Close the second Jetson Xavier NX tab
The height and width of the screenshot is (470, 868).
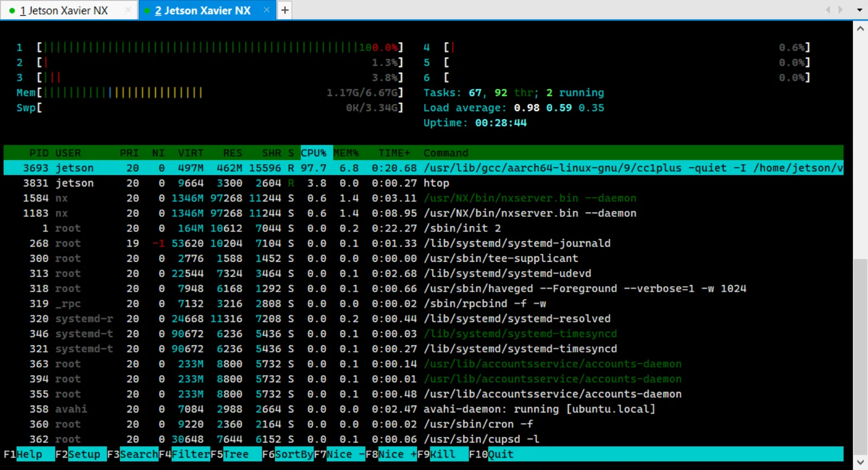point(266,10)
